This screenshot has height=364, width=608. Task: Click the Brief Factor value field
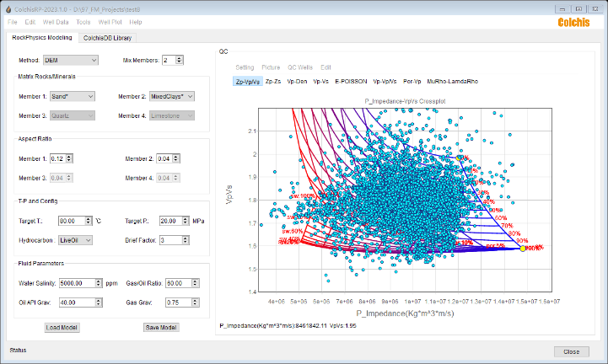(x=171, y=240)
